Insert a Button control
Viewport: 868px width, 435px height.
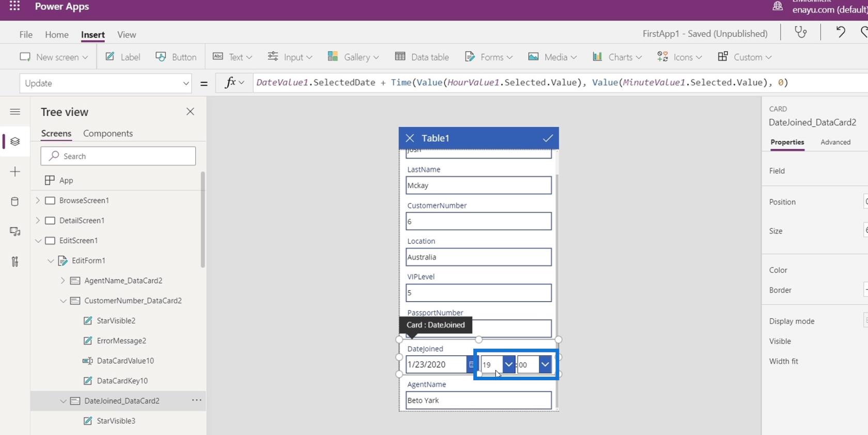[176, 57]
